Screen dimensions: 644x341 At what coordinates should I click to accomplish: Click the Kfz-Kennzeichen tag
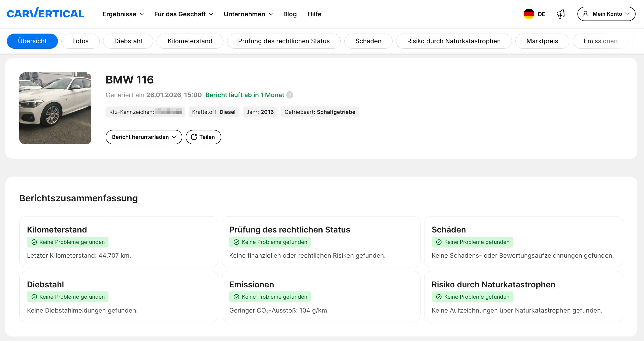point(145,112)
